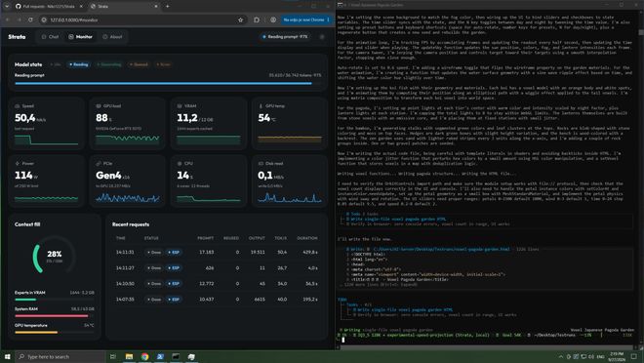Click the Chrome profile avatar icon
The width and height of the screenshot is (644, 363).
pyautogui.click(x=273, y=20)
